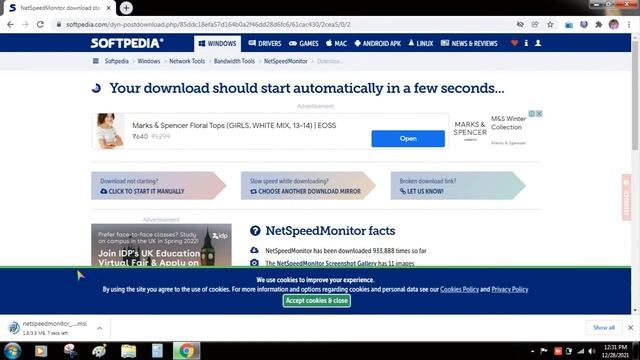
Task: Reload the current page
Action: pyautogui.click(x=40, y=24)
